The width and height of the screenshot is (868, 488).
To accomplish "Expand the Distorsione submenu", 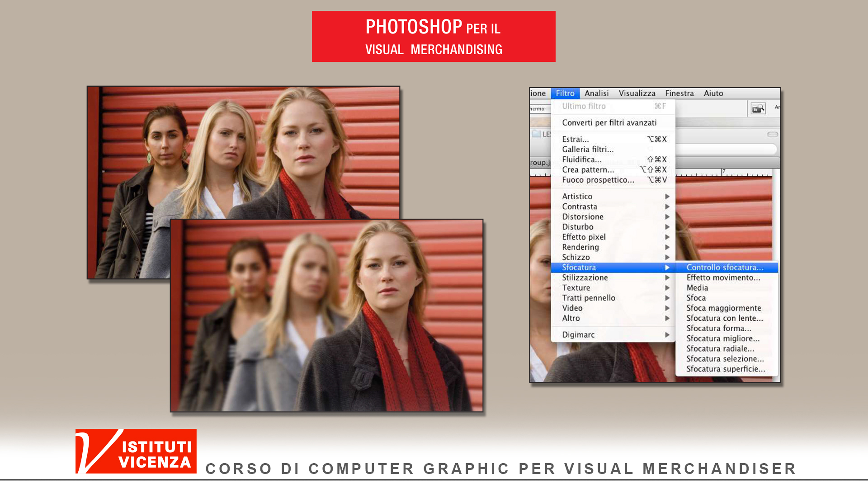I will tap(613, 217).
